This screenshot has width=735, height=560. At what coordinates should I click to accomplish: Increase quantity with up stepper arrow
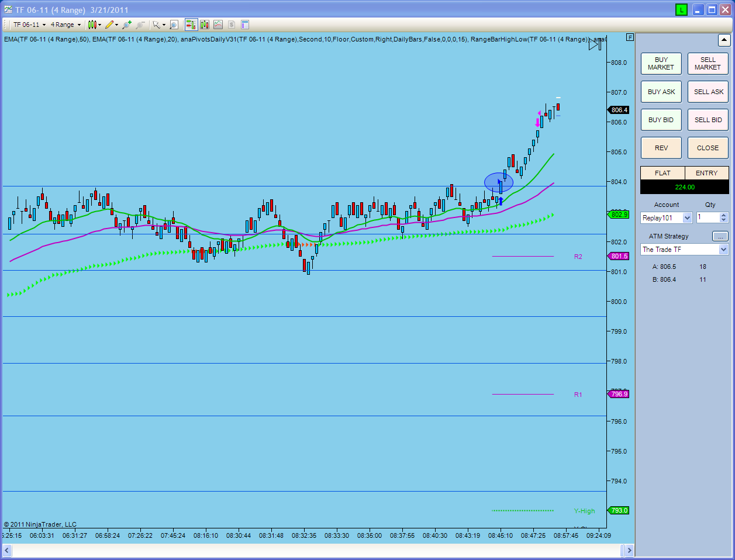724,215
